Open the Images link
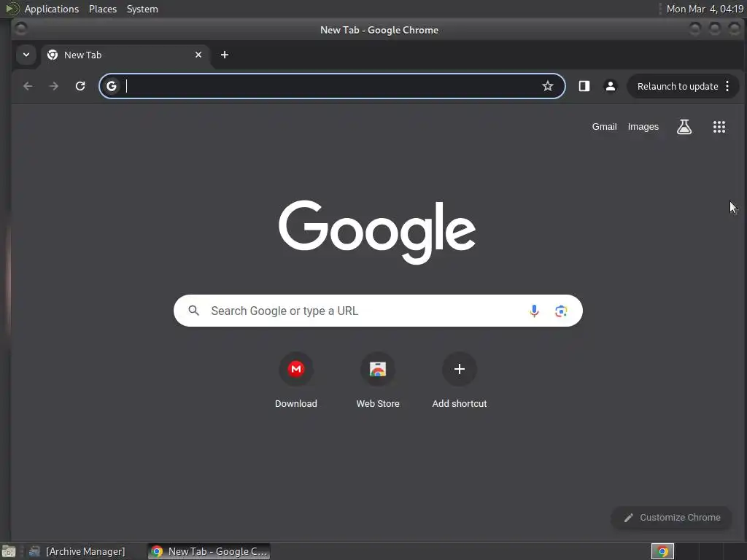 pyautogui.click(x=643, y=127)
